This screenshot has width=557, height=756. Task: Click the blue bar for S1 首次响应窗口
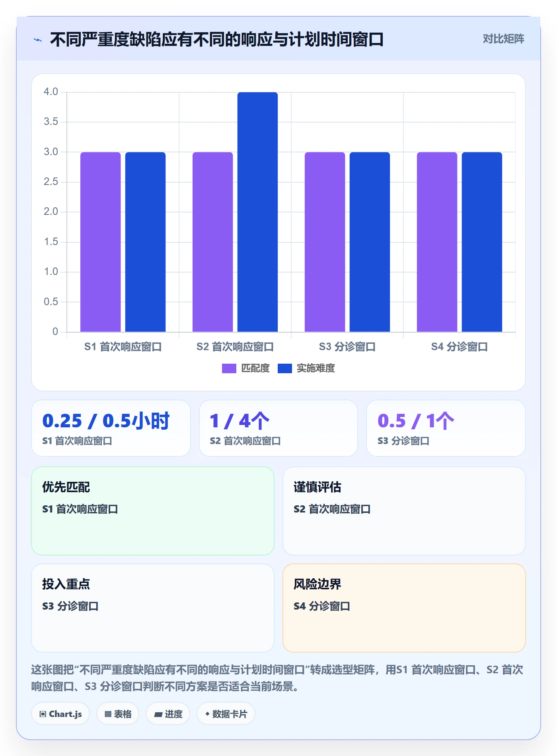(145, 242)
